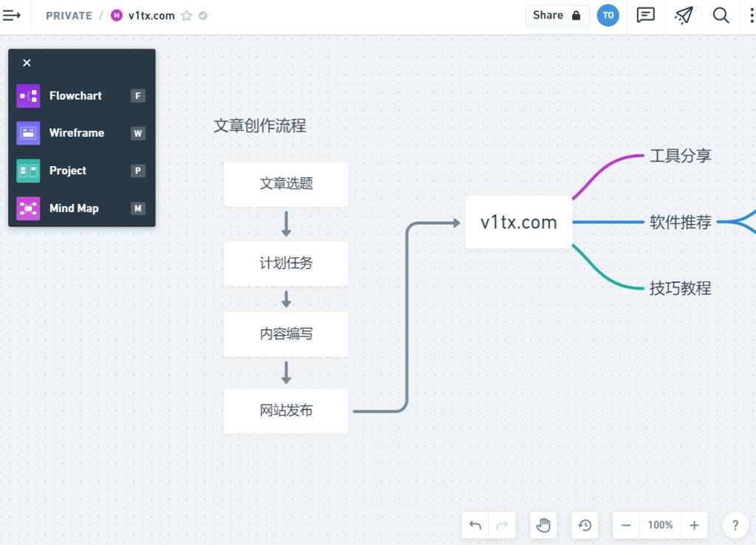Click the PRIVATE breadcrumb link
The image size is (756, 545).
coord(69,16)
